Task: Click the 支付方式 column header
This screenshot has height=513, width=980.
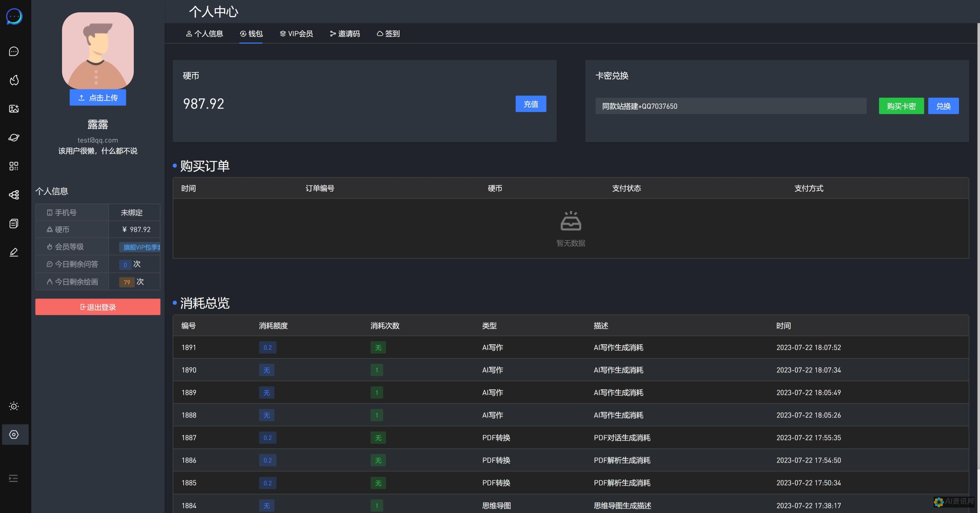Action: tap(809, 188)
